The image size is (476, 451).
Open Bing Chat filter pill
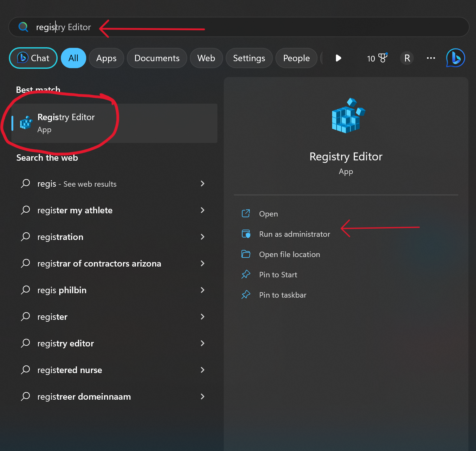click(33, 58)
